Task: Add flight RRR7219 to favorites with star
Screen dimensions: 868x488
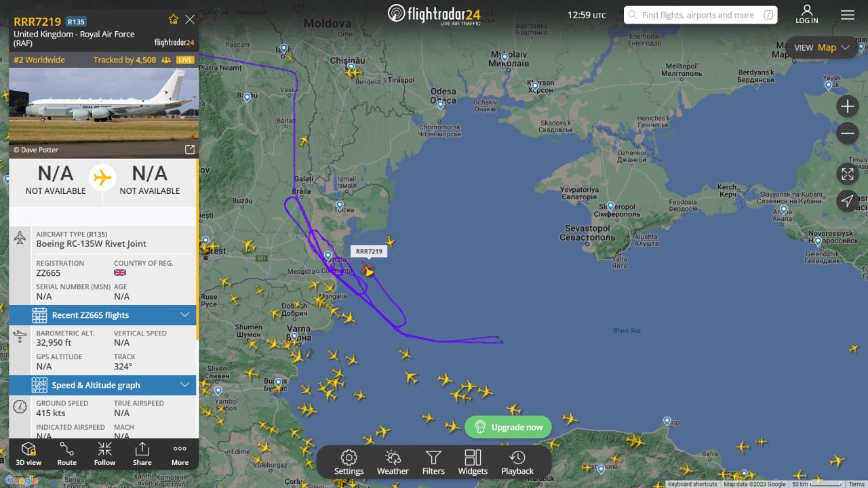Action: point(174,20)
